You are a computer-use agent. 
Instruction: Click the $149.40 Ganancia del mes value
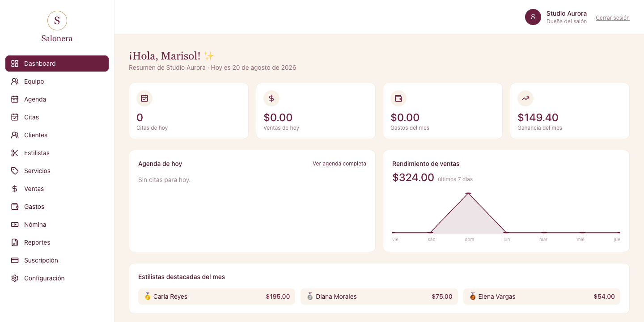[538, 118]
